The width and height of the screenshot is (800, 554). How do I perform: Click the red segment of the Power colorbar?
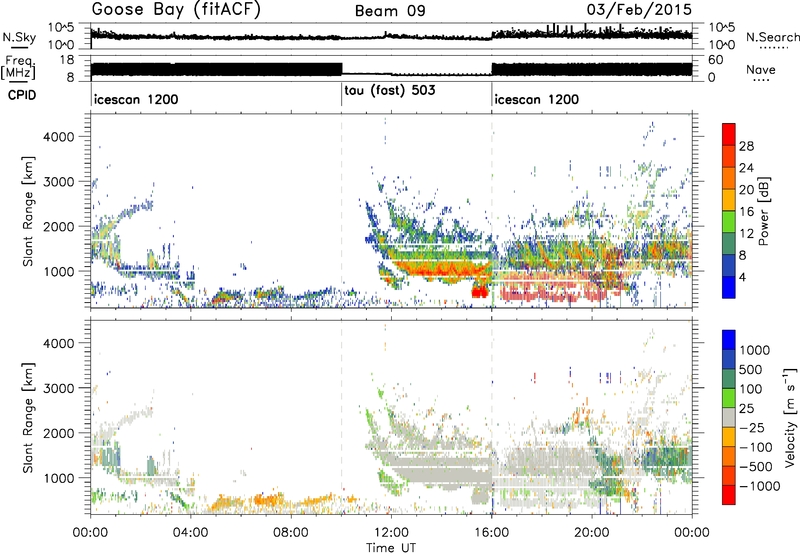coord(729,135)
